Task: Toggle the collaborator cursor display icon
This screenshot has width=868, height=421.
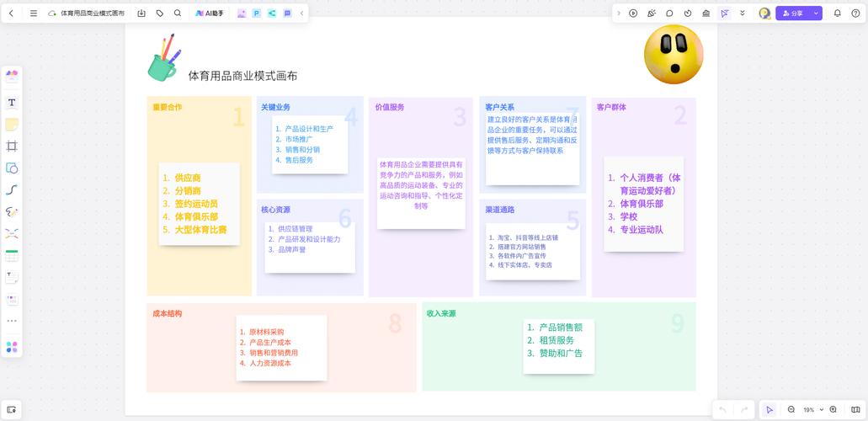Action: (724, 13)
